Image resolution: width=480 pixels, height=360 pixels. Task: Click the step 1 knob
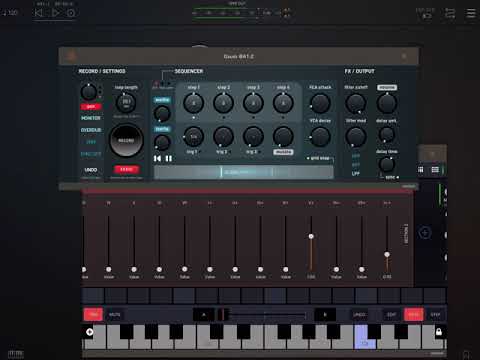click(x=193, y=103)
